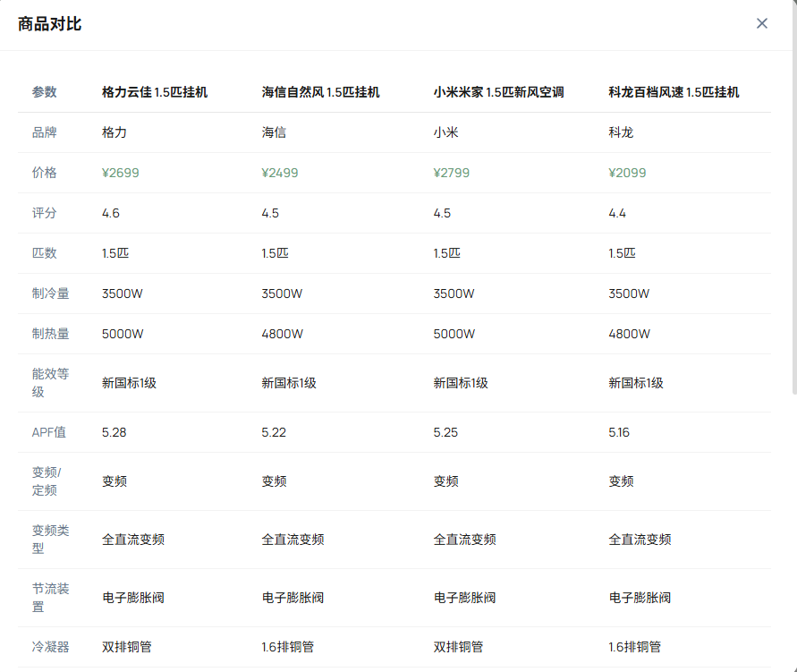
Task: Click price ¥2799 for 小米
Action: [x=452, y=173]
